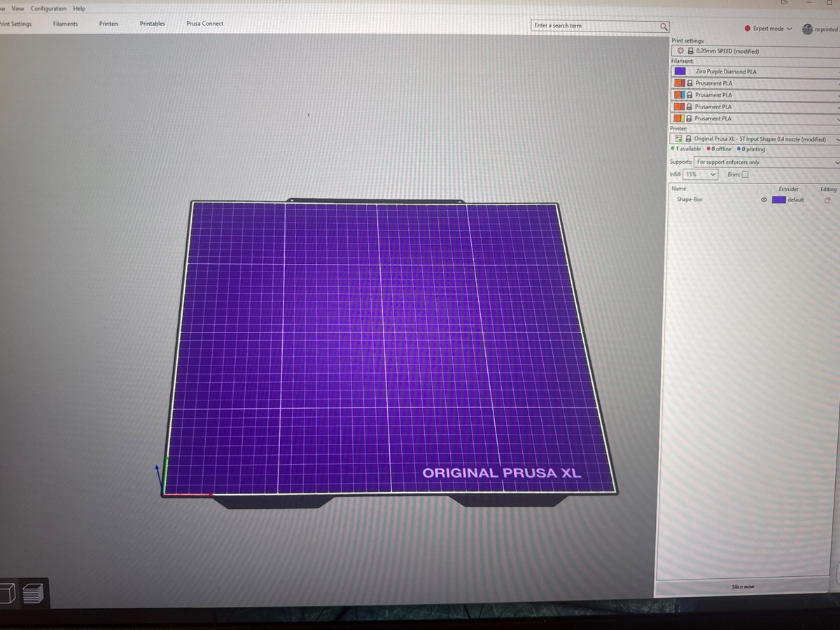
Task: Click the search magnifier icon
Action: tap(663, 26)
